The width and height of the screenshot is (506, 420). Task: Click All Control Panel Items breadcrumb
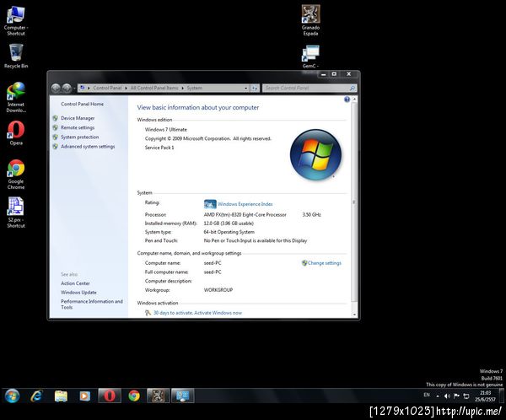[x=154, y=88]
